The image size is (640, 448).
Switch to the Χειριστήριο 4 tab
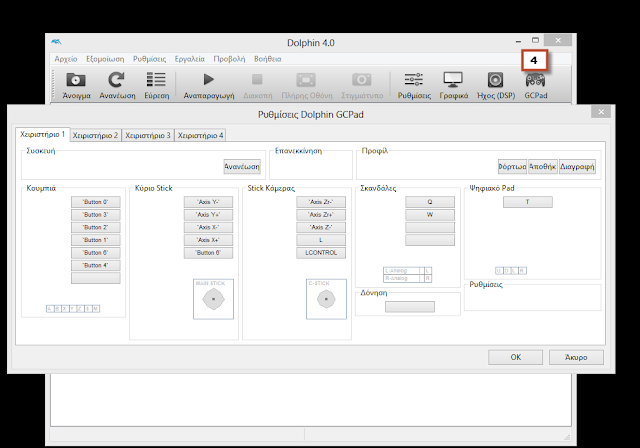click(x=200, y=135)
